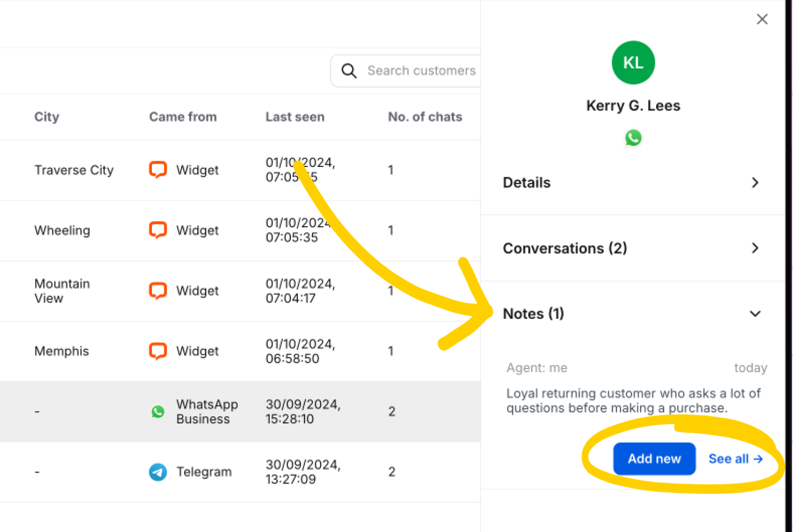Click the Widget icon in Traverse City row

tap(158, 170)
